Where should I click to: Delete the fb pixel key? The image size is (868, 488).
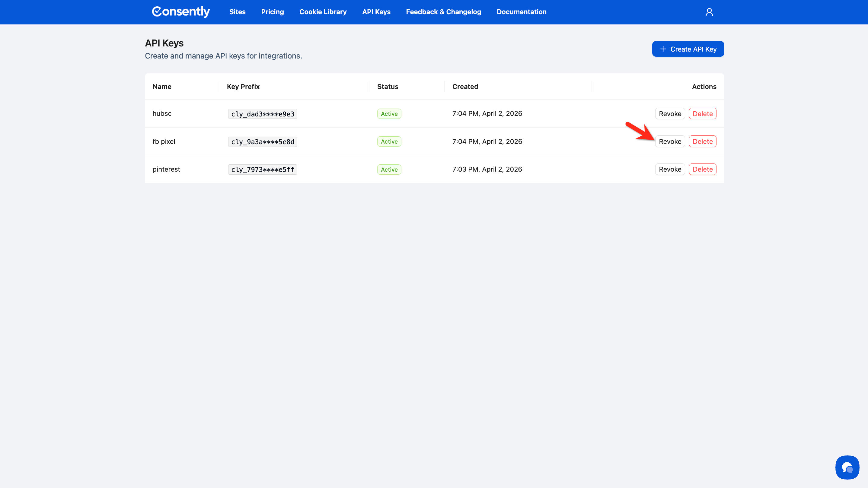702,141
